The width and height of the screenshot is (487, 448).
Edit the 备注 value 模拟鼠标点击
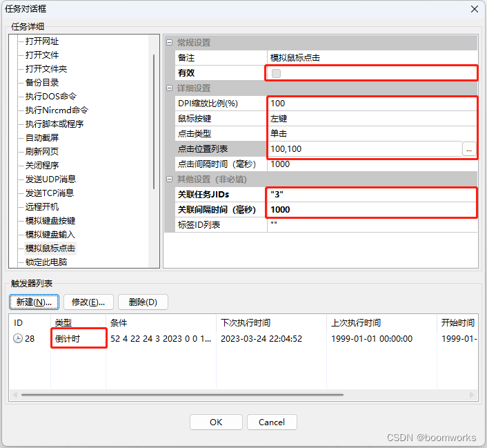372,58
